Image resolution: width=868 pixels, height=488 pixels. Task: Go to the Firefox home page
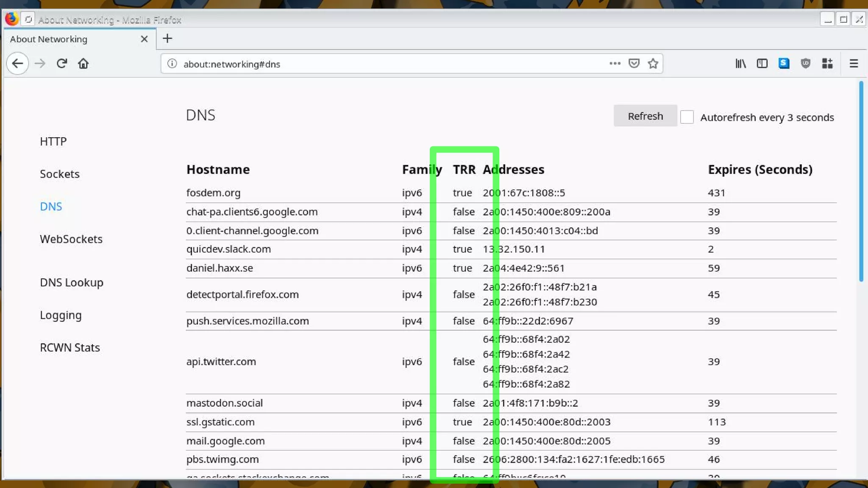83,64
